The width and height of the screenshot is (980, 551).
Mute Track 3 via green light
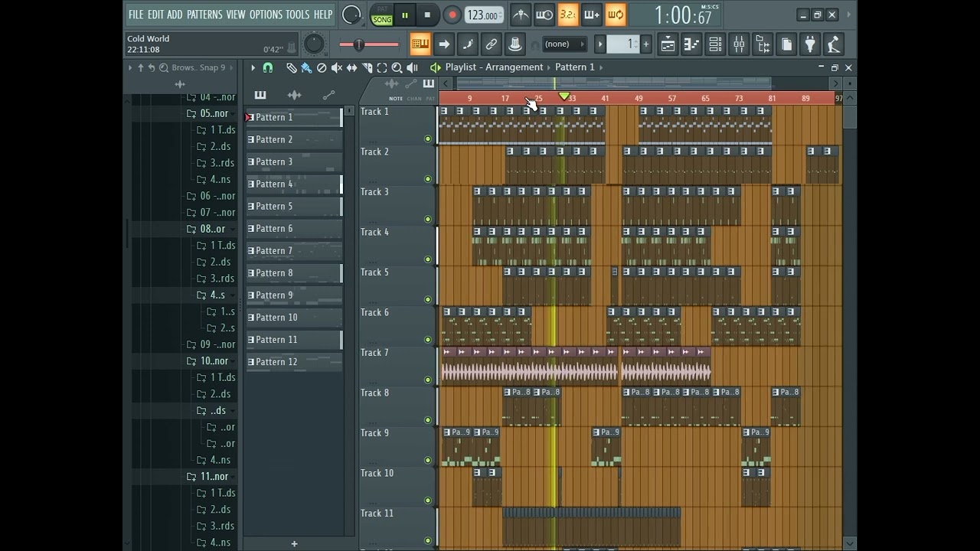pos(428,220)
